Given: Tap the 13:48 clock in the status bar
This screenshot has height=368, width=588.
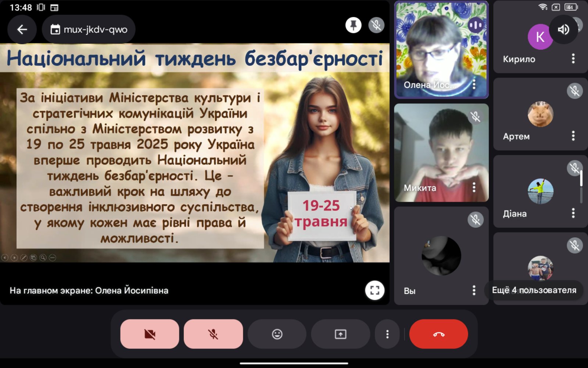Looking at the screenshot, I should [21, 7].
